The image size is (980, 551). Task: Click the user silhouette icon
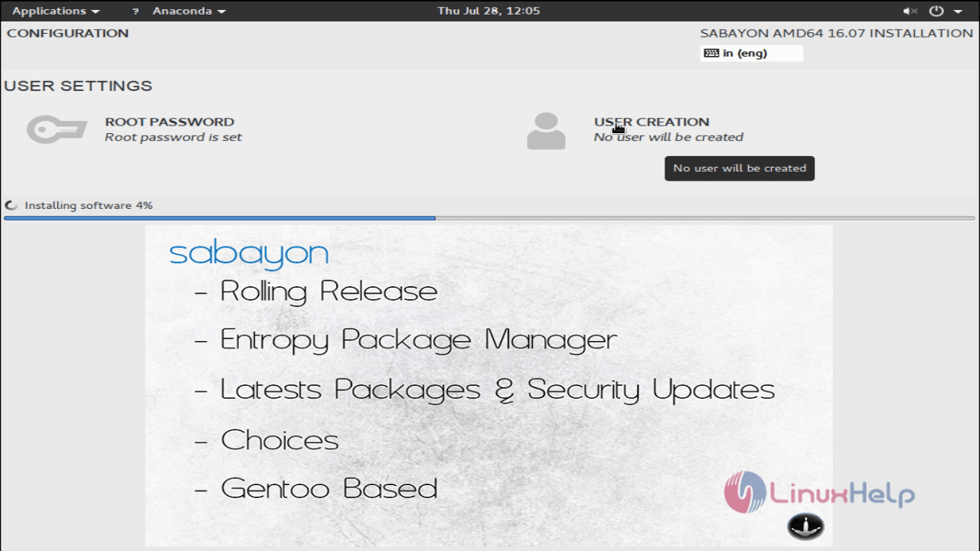pyautogui.click(x=546, y=131)
